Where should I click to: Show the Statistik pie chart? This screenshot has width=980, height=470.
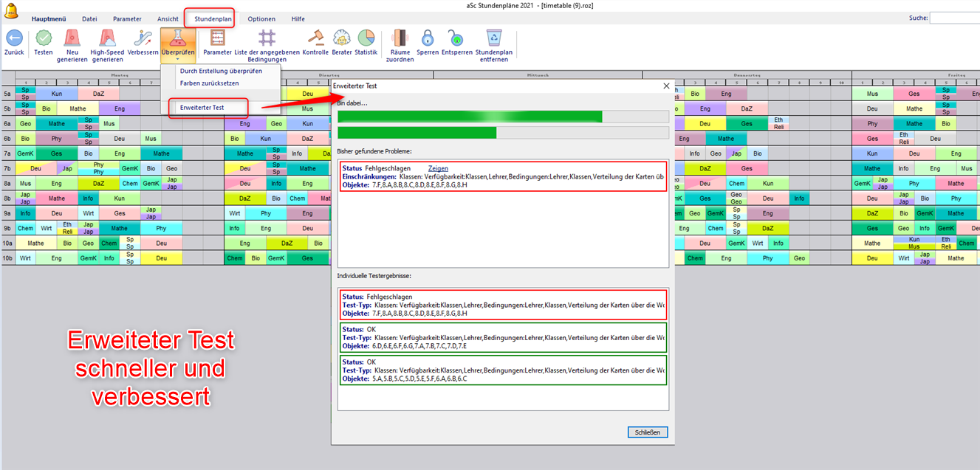[x=366, y=38]
